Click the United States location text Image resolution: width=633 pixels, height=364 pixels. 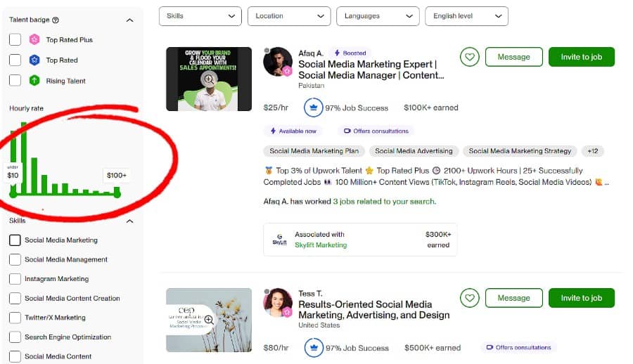[319, 325]
